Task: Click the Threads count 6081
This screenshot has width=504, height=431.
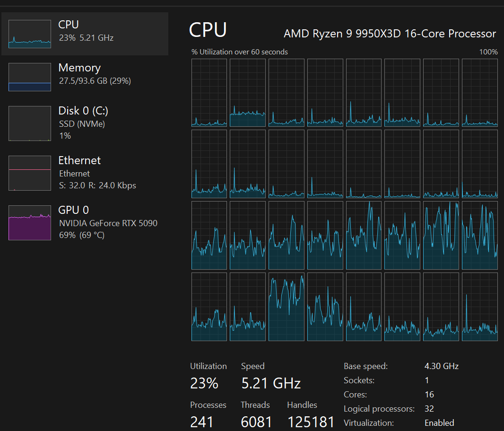Action: click(x=256, y=422)
